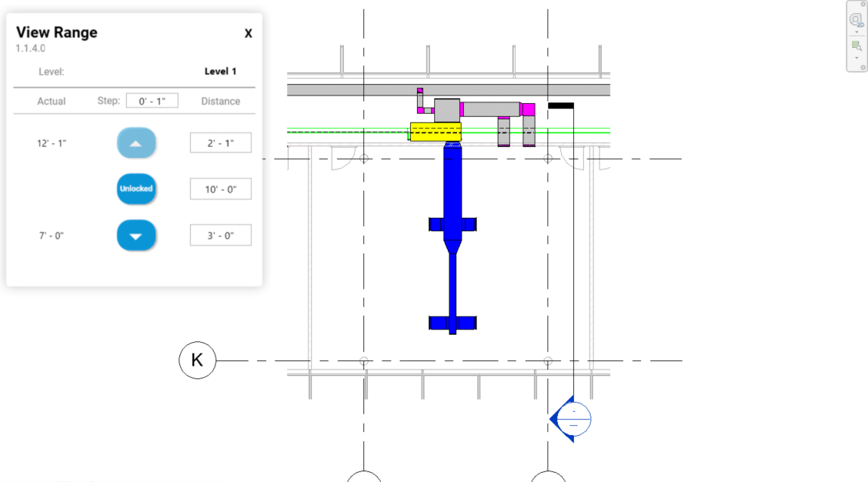Viewport: 868px width, 482px height.
Task: Lower the bottom clip plane with down arrow
Action: [136, 236]
